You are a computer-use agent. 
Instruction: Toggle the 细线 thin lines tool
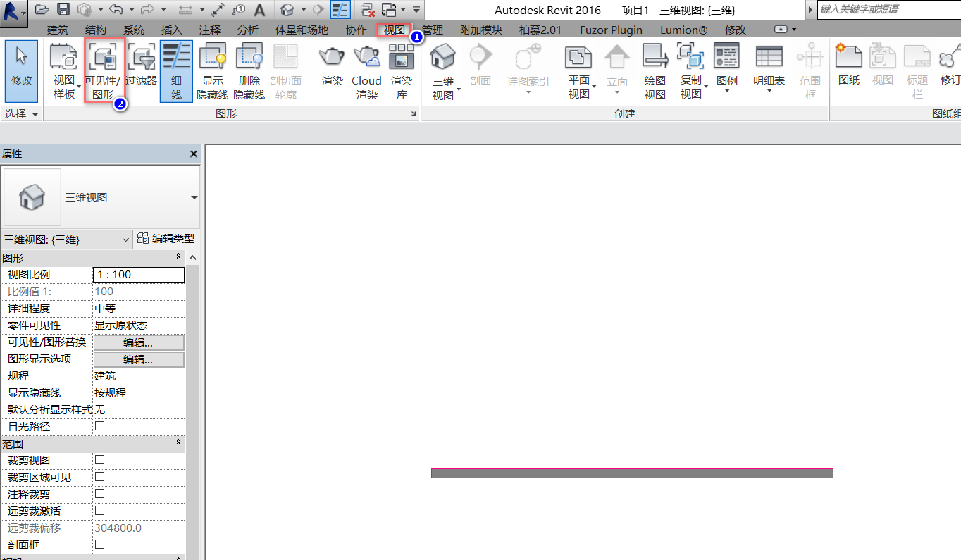point(176,70)
